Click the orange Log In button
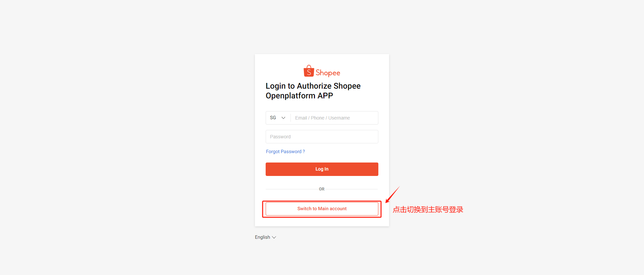The width and height of the screenshot is (644, 275). click(x=322, y=169)
